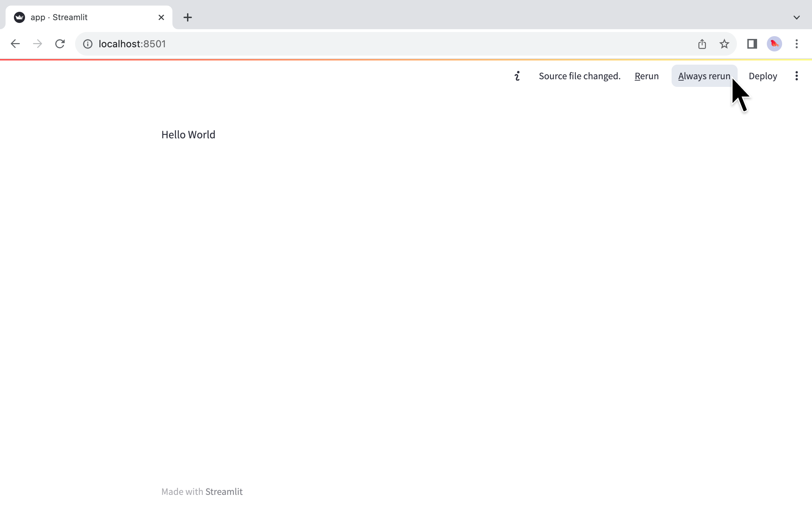Screen dimensions: 812x506
Task: Click the browser share/export icon
Action: pyautogui.click(x=702, y=44)
